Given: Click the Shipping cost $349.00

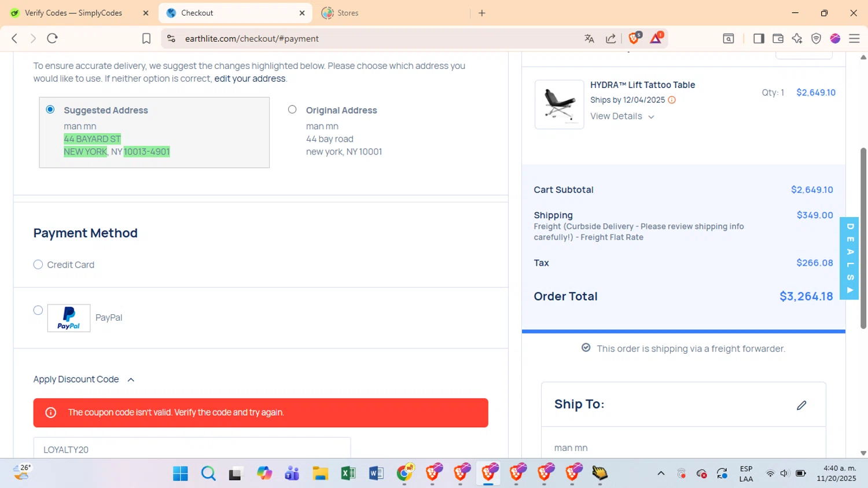Looking at the screenshot, I should 815,215.
